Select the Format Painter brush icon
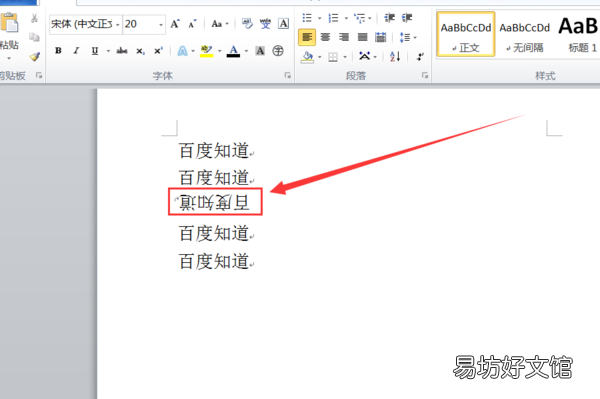 (35, 57)
